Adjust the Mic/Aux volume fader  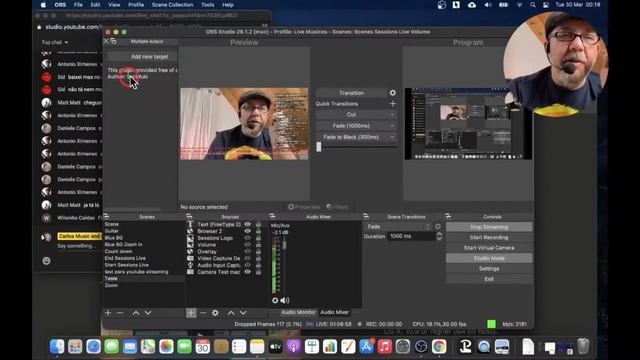point(284,245)
